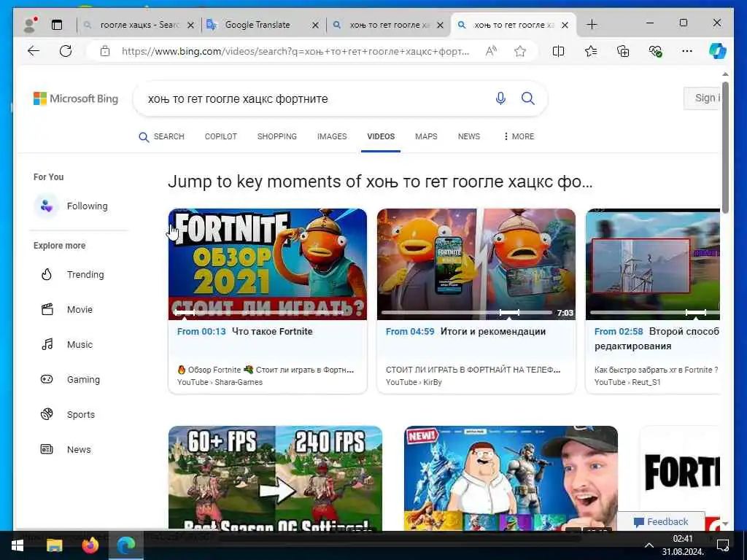Refresh the page with the reload icon
The image size is (747, 560).
coord(66,51)
